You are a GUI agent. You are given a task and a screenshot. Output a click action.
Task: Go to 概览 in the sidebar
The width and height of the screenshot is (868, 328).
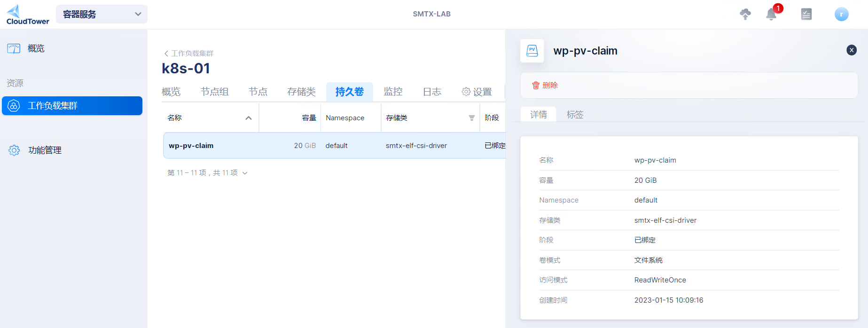pyautogui.click(x=36, y=48)
